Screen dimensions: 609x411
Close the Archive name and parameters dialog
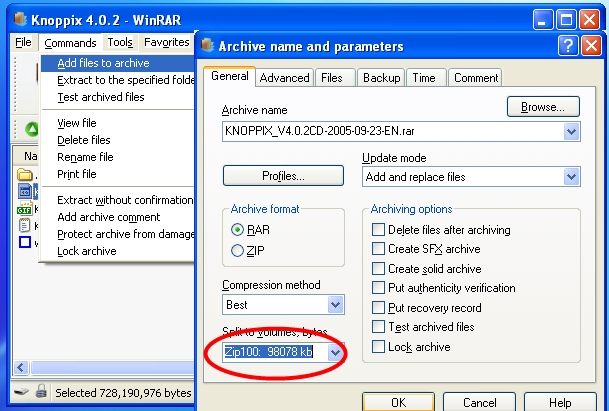coord(592,46)
